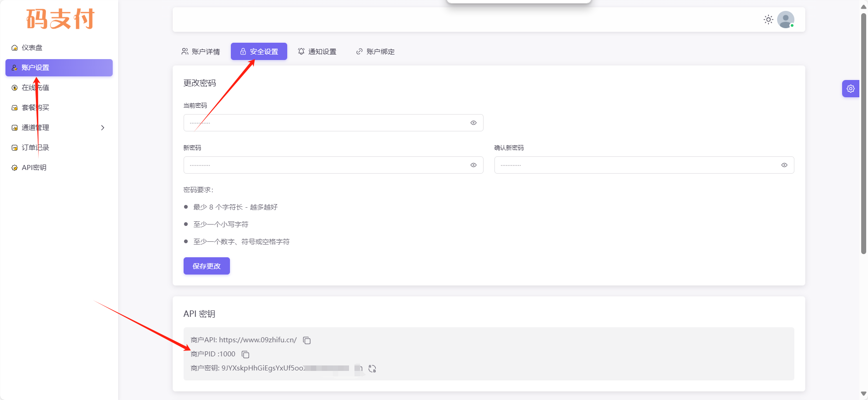868x400 pixels.
Task: Regenerate the merchant secret key
Action: point(372,369)
